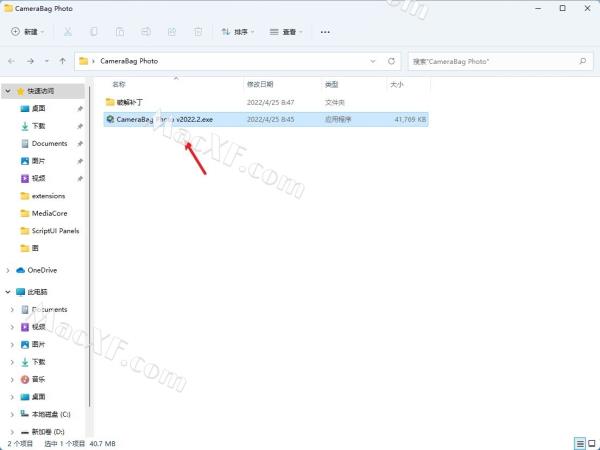Click the Delete trash icon
Image resolution: width=600 pixels, height=450 pixels.
pyautogui.click(x=198, y=32)
